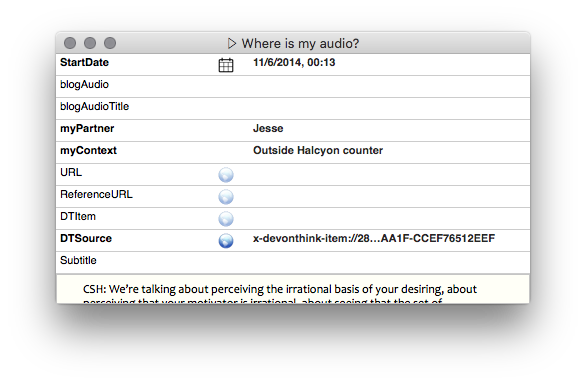
Task: Select the Subtitle attribute label
Action: [x=78, y=260]
